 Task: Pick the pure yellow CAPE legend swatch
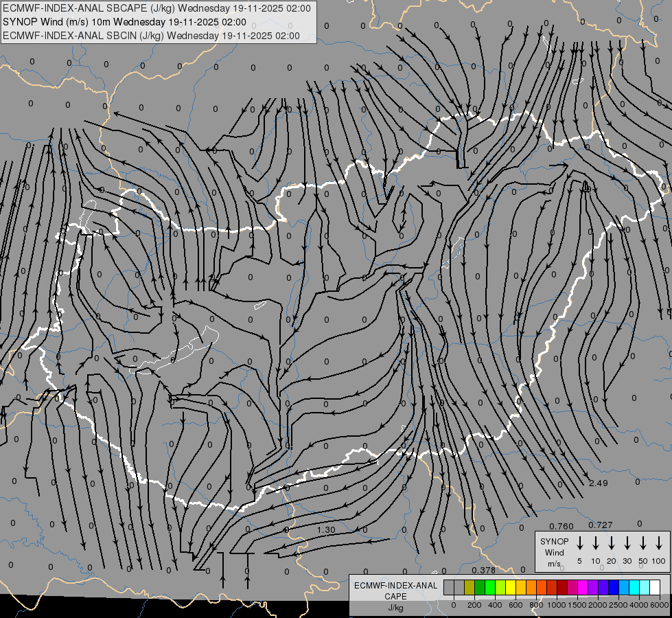click(x=511, y=587)
